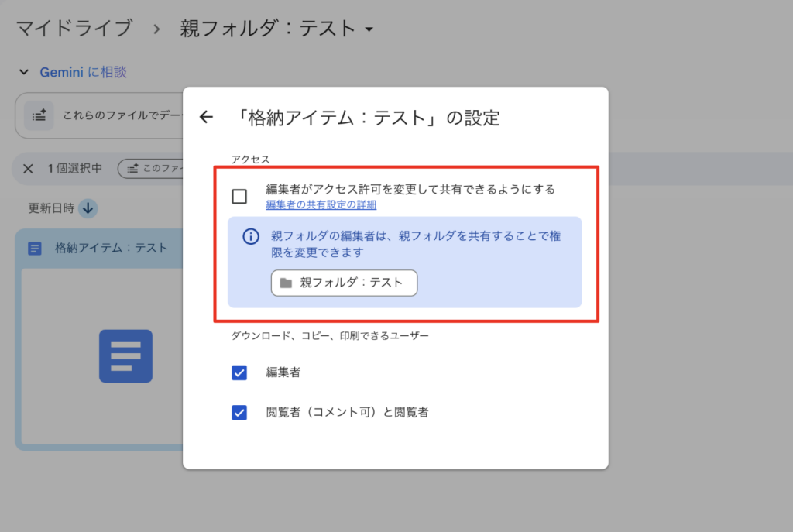Uncheck 閲覧者（コメント可）と閲覧者 checkbox

pyautogui.click(x=239, y=412)
